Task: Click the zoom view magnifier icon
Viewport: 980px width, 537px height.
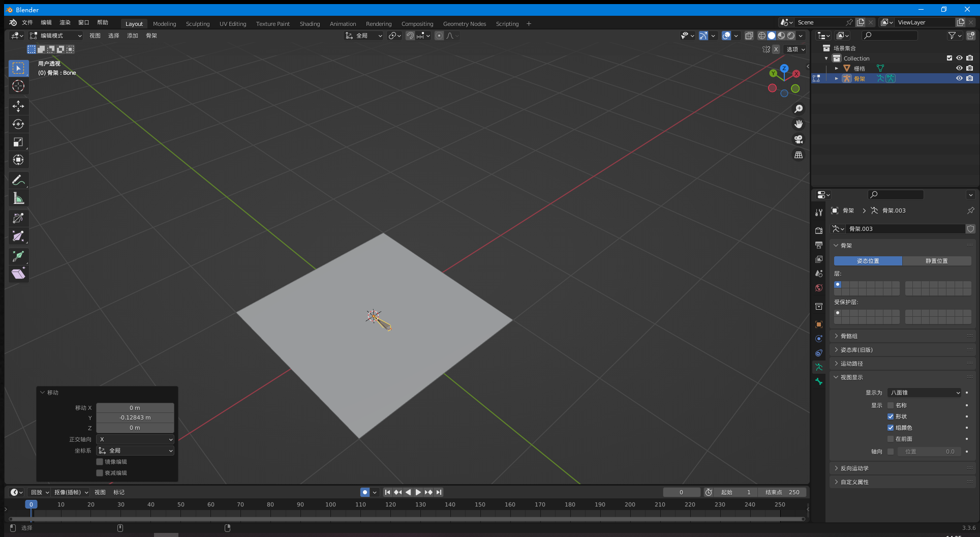Action: (x=799, y=109)
